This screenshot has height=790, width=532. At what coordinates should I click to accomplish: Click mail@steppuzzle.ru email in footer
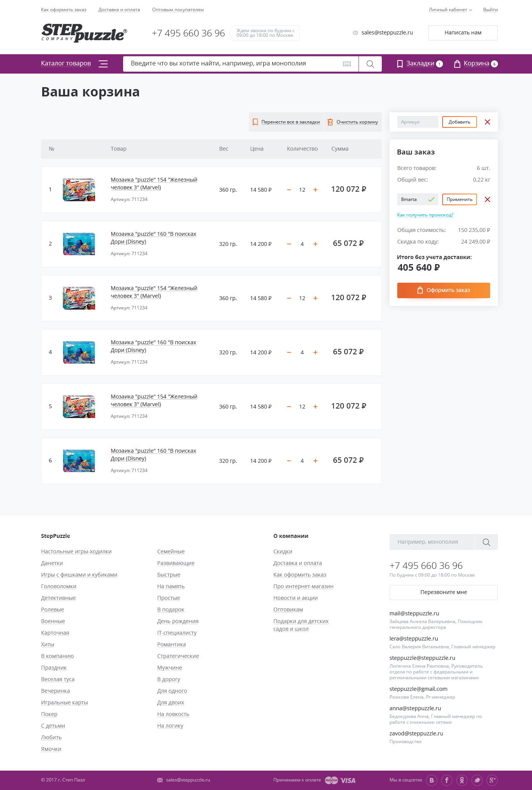pyautogui.click(x=414, y=613)
